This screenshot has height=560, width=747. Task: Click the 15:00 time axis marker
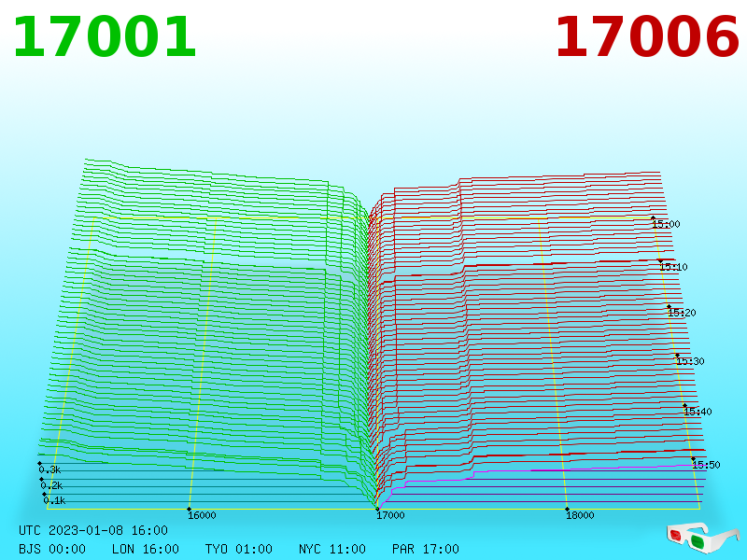pyautogui.click(x=666, y=224)
